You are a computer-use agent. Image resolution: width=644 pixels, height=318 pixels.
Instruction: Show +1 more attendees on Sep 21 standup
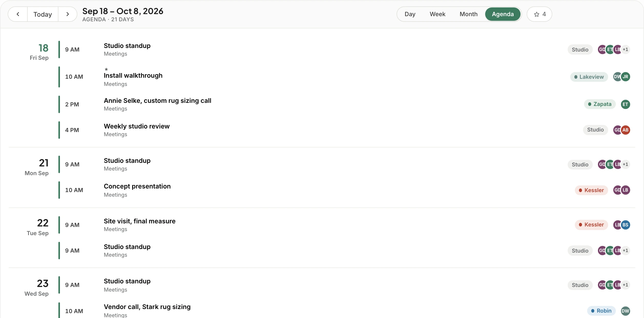coord(625,164)
